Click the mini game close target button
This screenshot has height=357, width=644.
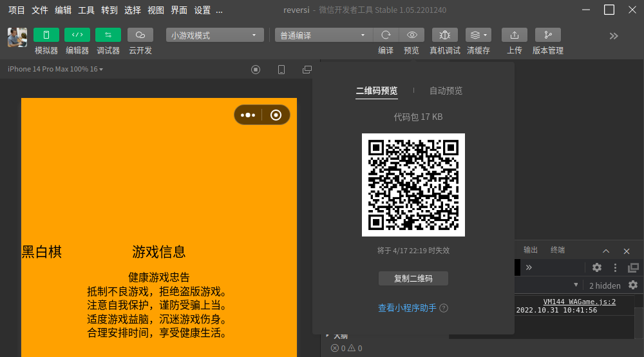(276, 115)
